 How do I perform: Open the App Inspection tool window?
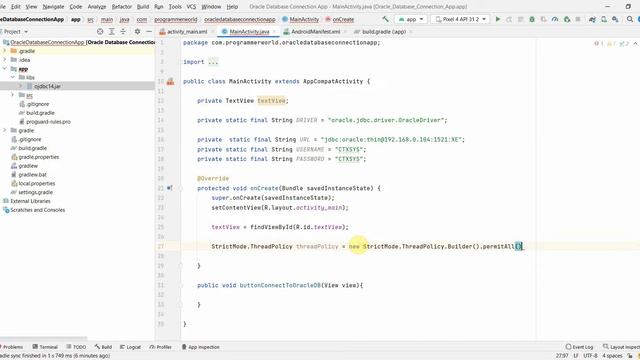click(200, 347)
